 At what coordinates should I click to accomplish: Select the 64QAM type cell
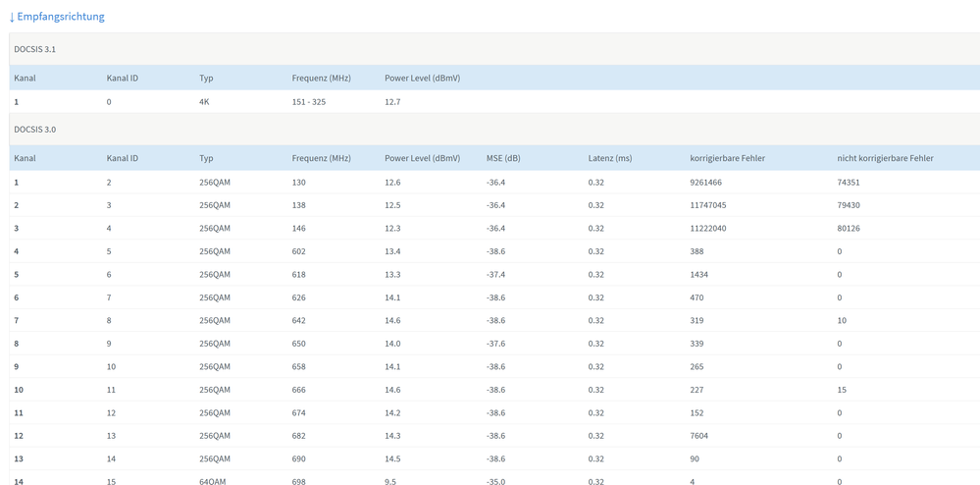(x=215, y=481)
